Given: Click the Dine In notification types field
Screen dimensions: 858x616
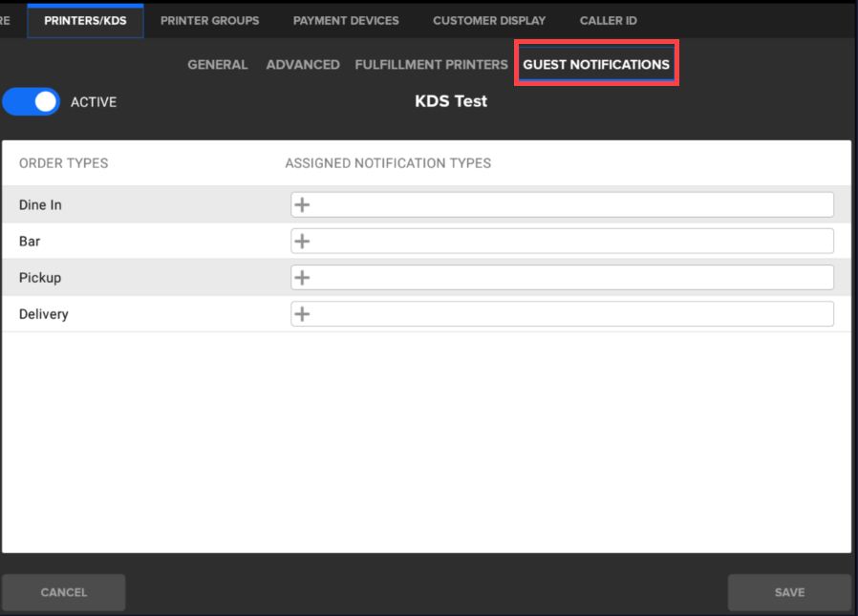Looking at the screenshot, I should [573, 204].
